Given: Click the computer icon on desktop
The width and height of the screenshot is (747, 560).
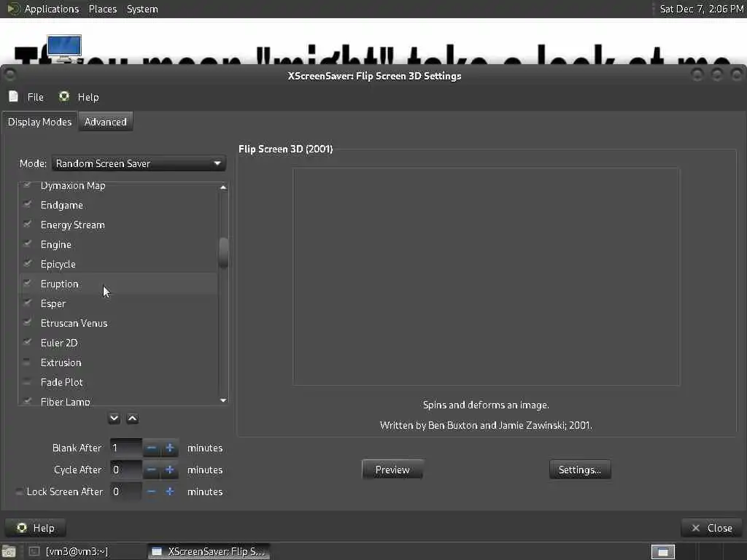Looking at the screenshot, I should [x=64, y=48].
